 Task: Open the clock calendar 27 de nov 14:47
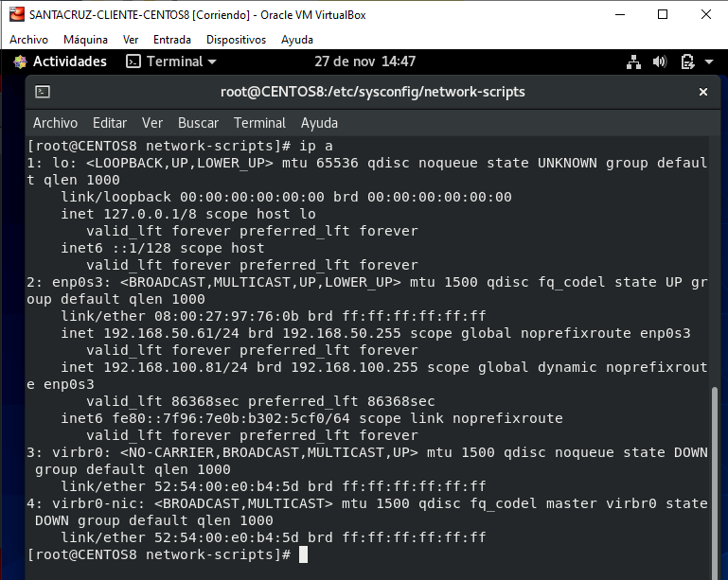[x=364, y=62]
